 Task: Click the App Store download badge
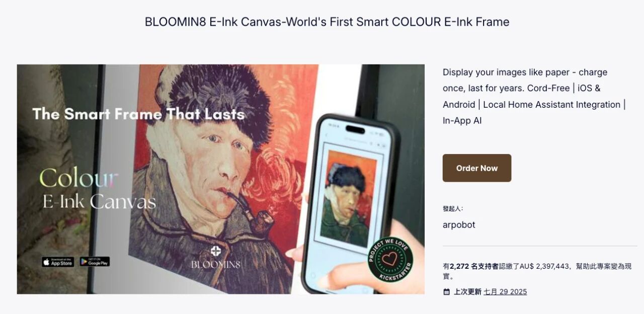(x=58, y=262)
